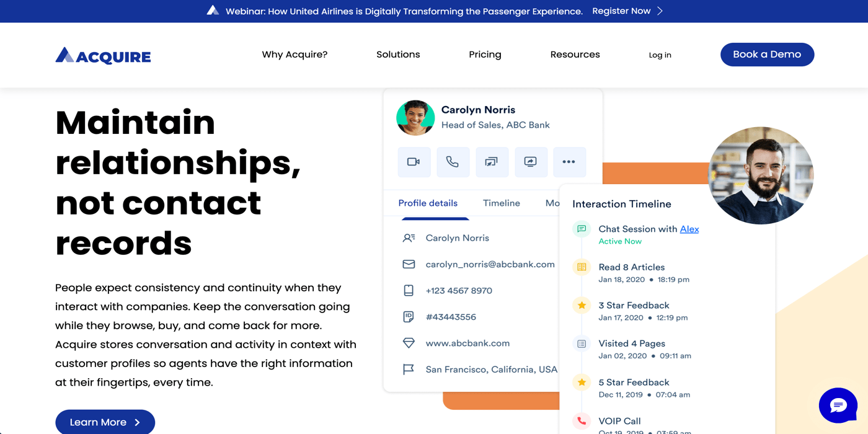868x434 pixels.
Task: Click the phone call icon button
Action: 453,162
